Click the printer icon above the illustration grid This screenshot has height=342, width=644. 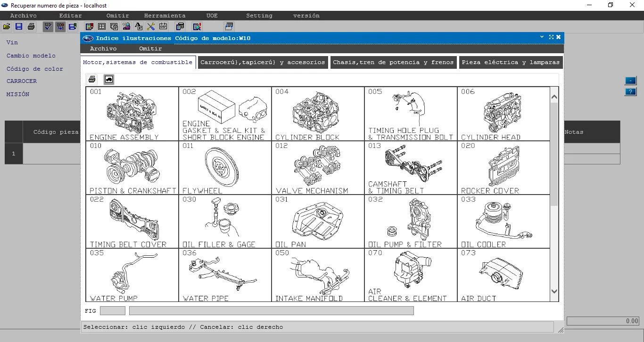(92, 79)
